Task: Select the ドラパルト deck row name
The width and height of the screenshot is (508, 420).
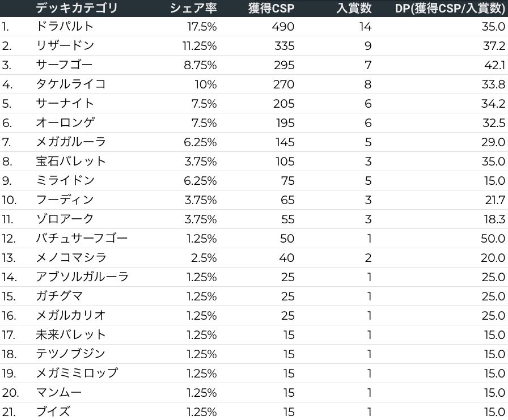Action: click(x=65, y=27)
